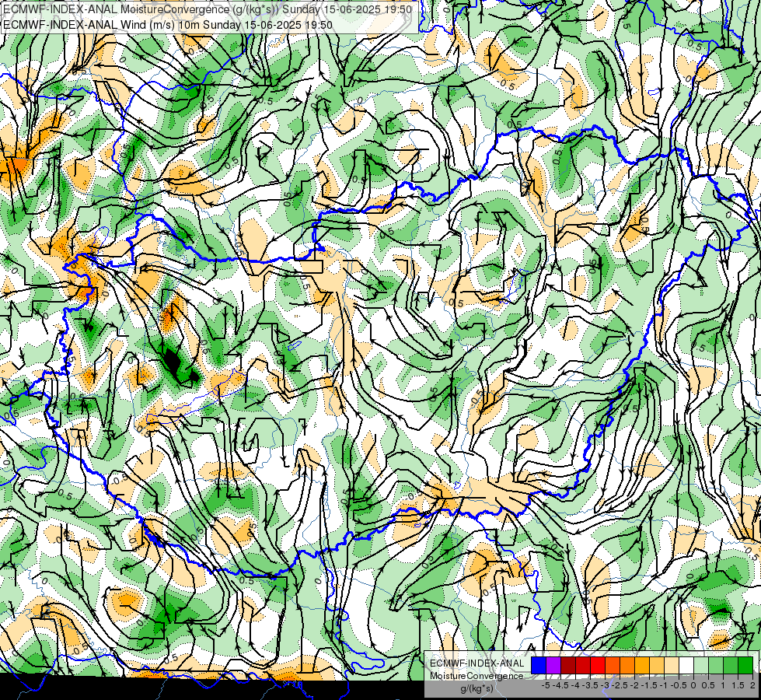Click the -3.5 tick label on legend scale

(590, 685)
